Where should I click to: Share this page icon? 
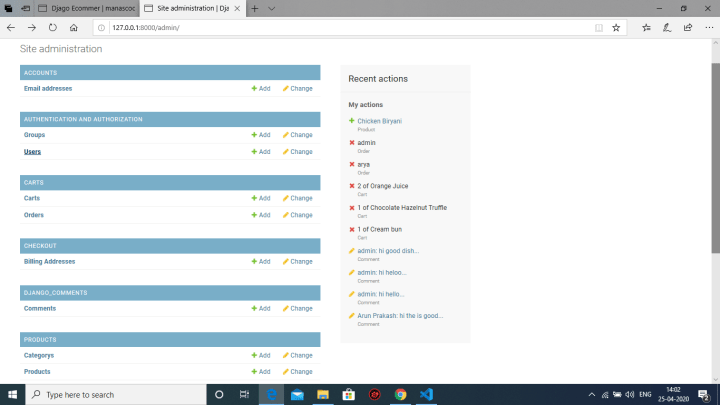point(688,28)
